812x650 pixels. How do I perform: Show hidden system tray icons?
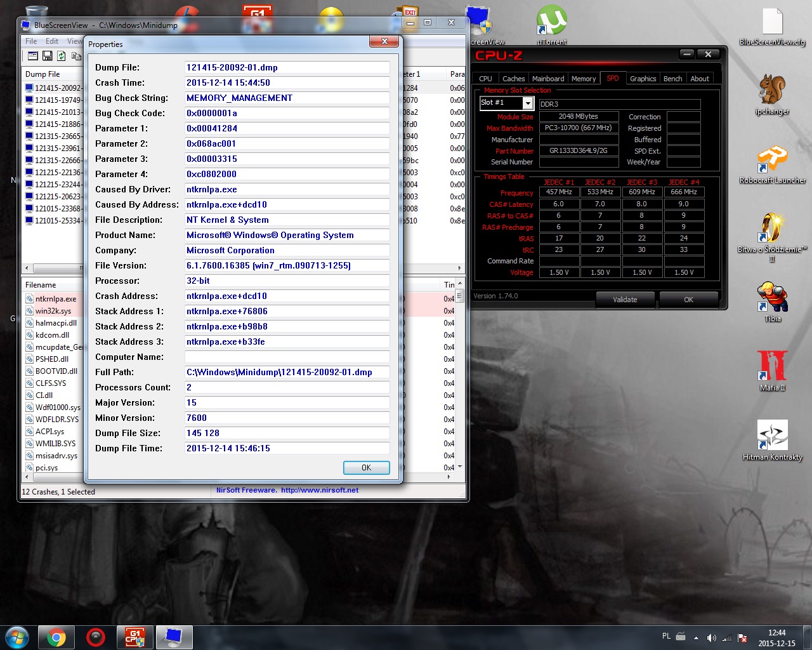pos(696,638)
